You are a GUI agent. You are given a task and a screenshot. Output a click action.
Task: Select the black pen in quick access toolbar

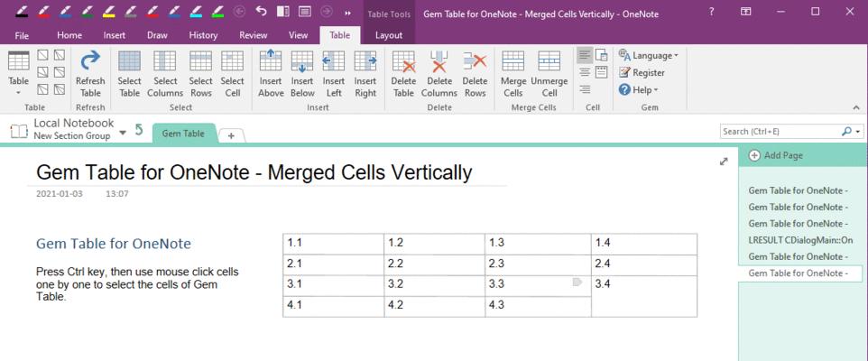pos(20,12)
